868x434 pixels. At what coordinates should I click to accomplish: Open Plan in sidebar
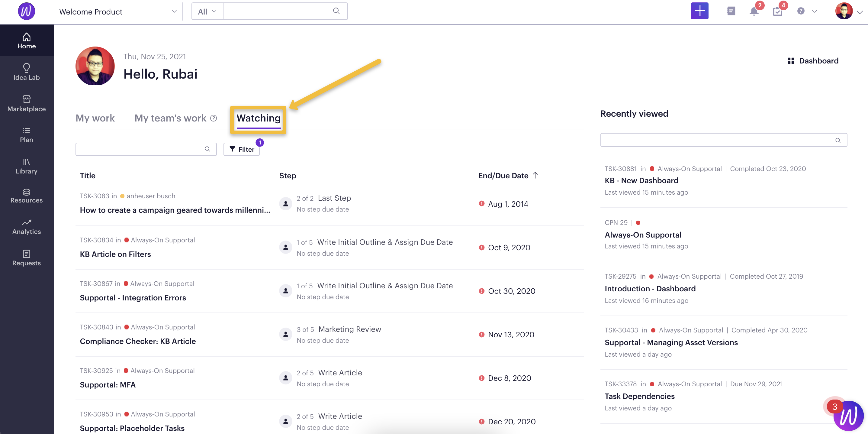(x=27, y=135)
